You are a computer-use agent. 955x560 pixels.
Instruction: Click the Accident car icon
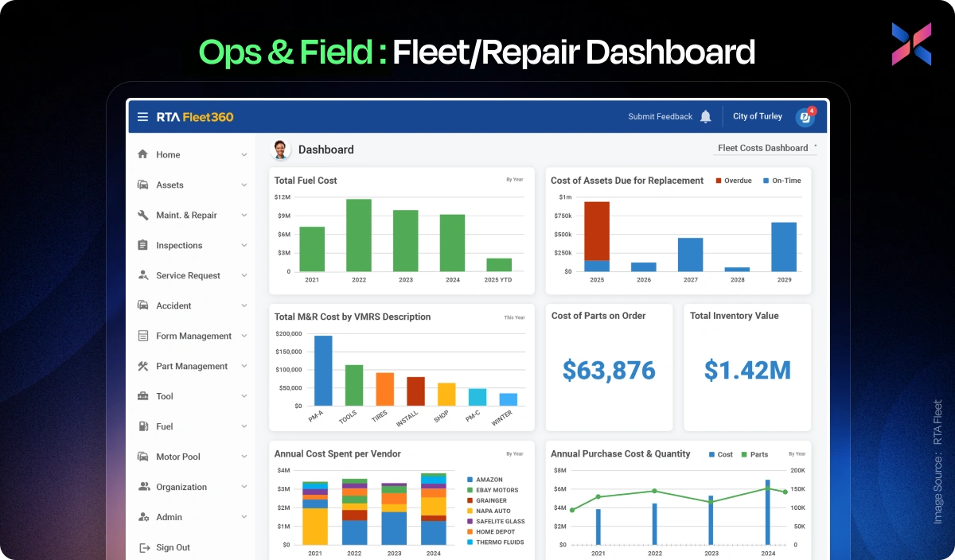click(142, 305)
